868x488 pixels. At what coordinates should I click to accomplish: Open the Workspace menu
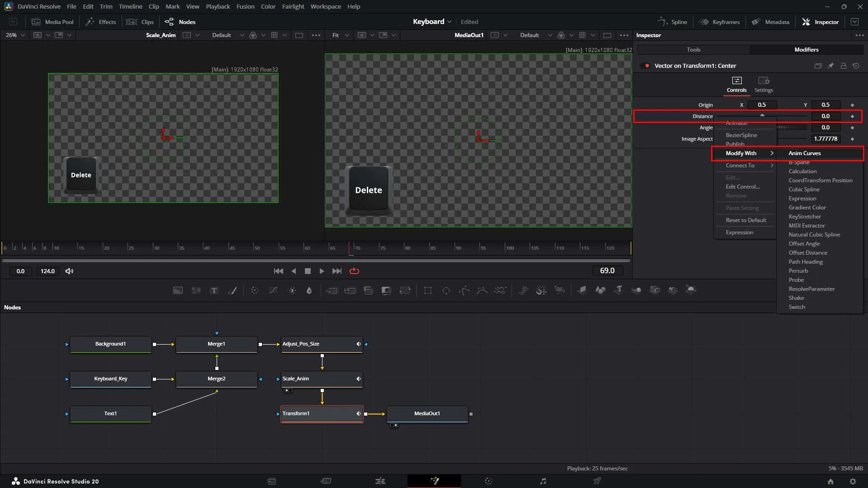click(326, 6)
